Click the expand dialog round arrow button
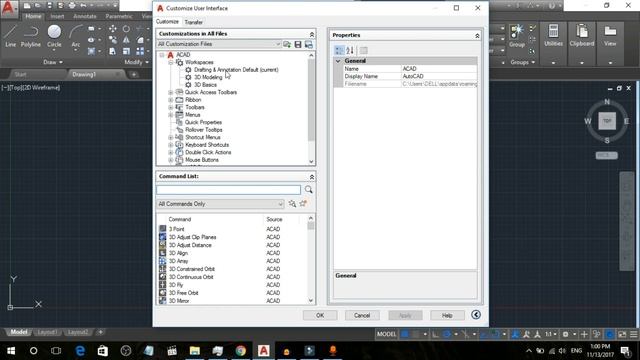Image resolution: width=640 pixels, height=360 pixels. pos(476,315)
